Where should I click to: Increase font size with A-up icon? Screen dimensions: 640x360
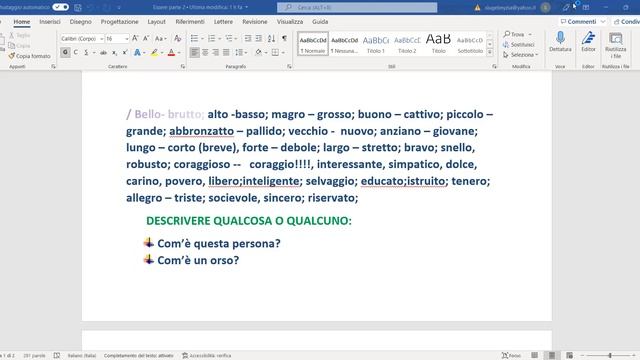point(135,38)
